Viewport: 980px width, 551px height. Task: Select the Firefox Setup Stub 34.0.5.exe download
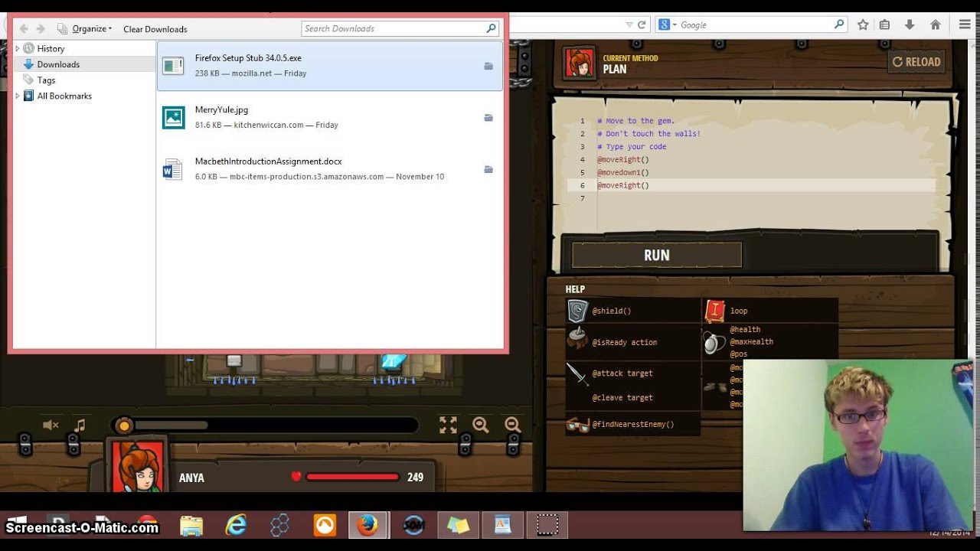pyautogui.click(x=330, y=66)
